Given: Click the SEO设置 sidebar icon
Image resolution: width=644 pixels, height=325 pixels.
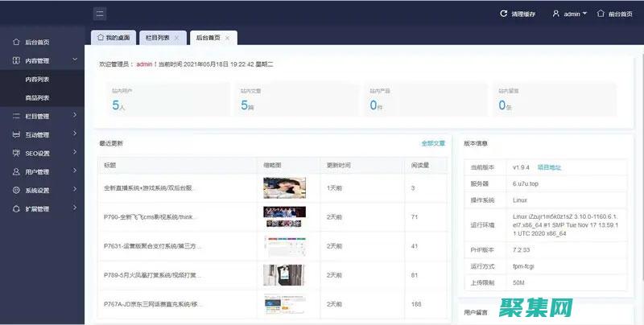Looking at the screenshot, I should tap(16, 153).
